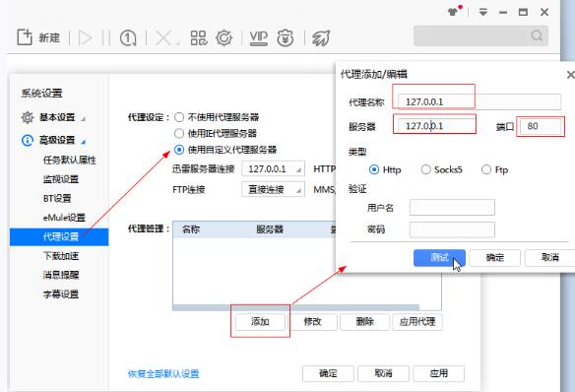Click the 端口 port field showing 80
The width and height of the screenshot is (575, 392).
click(541, 126)
